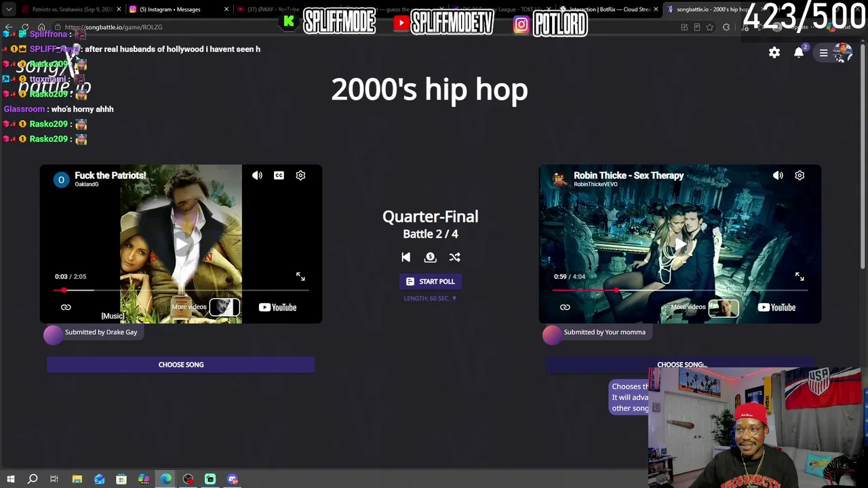Go back to the previous battle

tap(406, 258)
